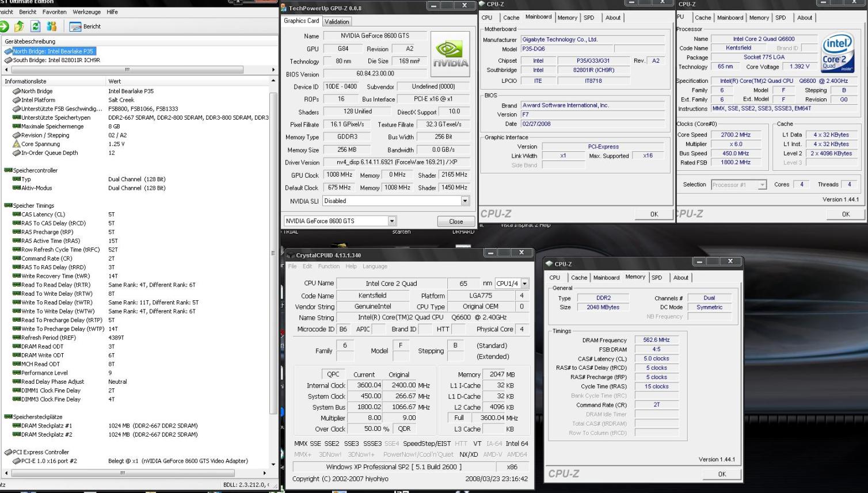Click the Internal Clock 3600.04 value in CrystalCPUID
Screen dimensions: 868x493
[x=366, y=385]
